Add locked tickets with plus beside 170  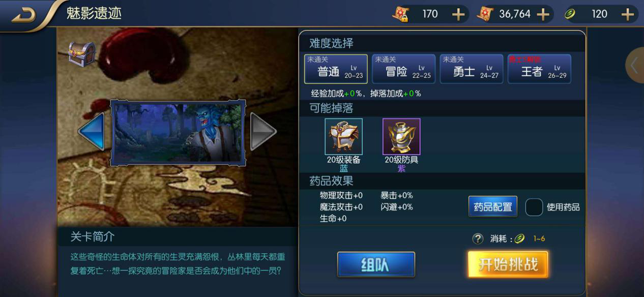[x=458, y=14]
